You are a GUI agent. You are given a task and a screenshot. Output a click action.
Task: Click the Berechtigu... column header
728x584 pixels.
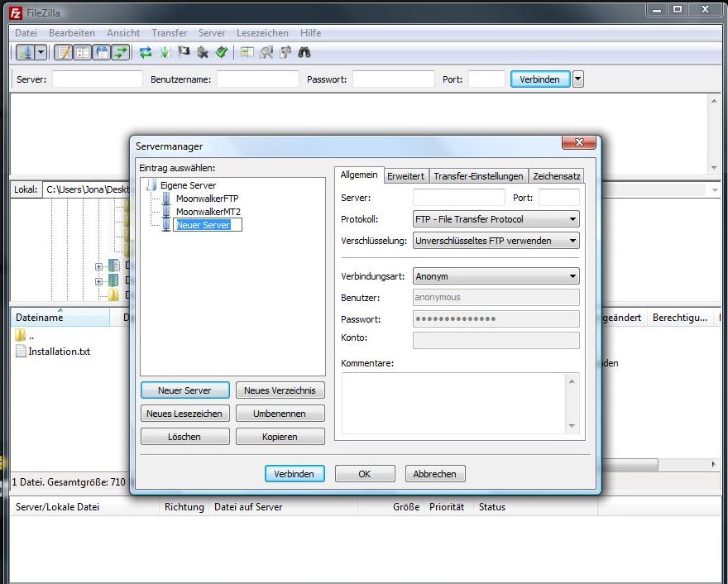pos(680,318)
